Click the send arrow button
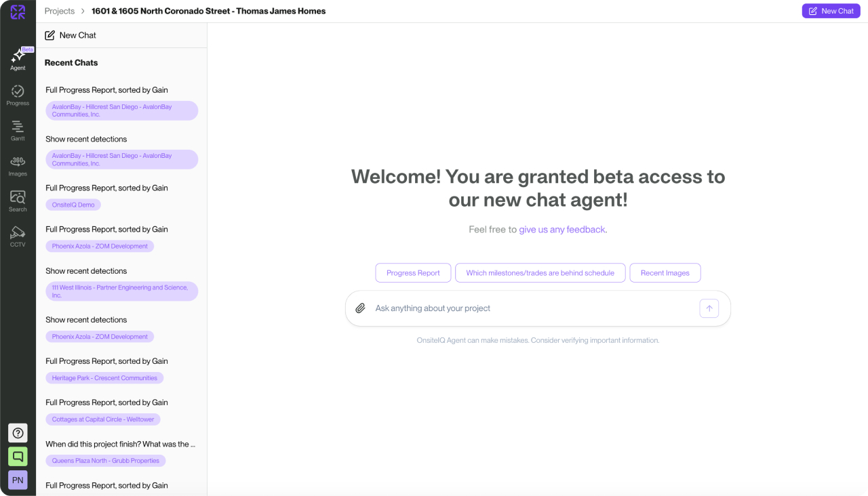This screenshot has width=868, height=496. 709,308
